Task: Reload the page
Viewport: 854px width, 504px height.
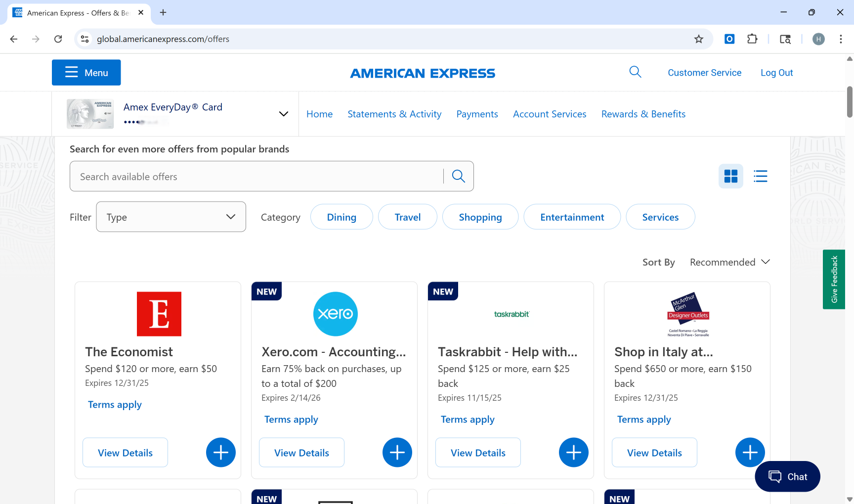Action: (58, 39)
